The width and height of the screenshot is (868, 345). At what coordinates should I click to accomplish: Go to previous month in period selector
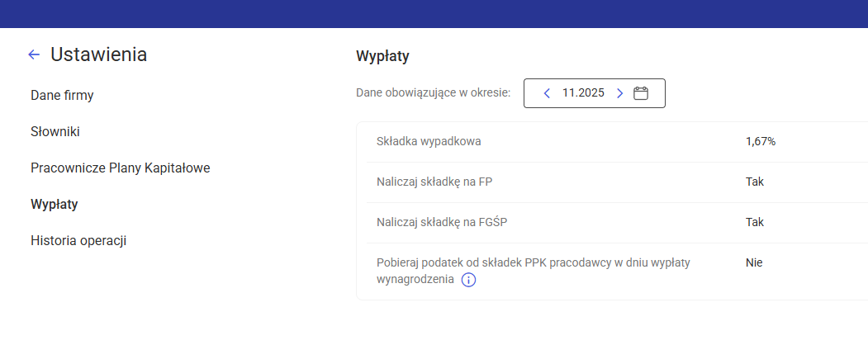coord(547,93)
